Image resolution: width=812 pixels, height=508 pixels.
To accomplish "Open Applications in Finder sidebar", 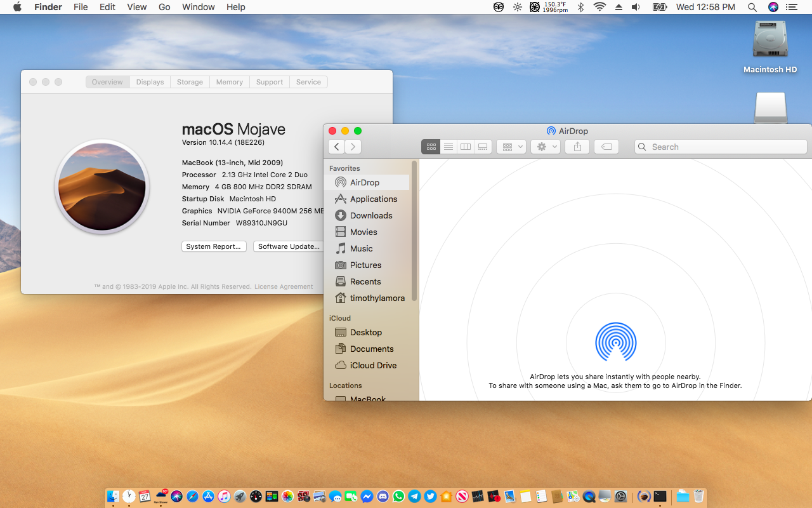I will (x=367, y=199).
